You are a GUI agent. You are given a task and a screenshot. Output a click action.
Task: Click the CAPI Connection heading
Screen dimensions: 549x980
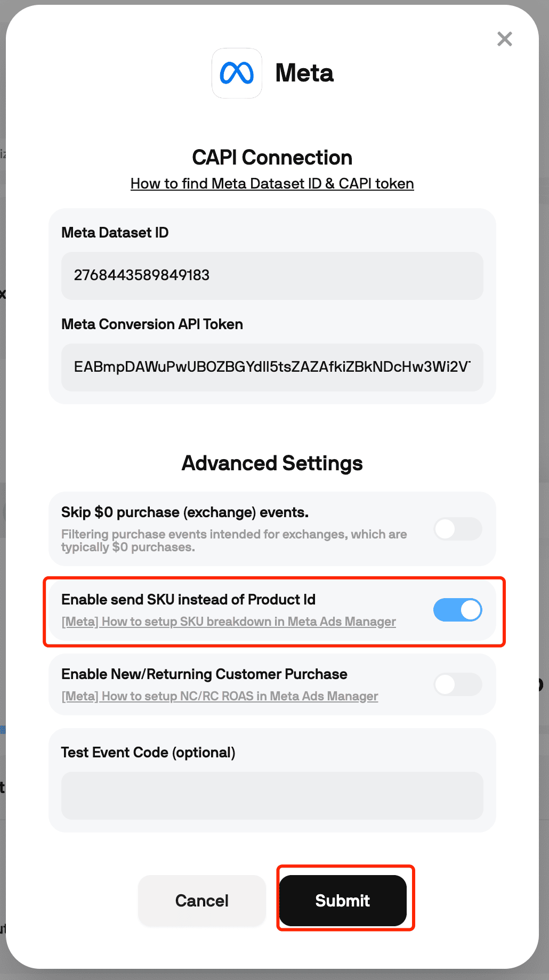tap(272, 158)
